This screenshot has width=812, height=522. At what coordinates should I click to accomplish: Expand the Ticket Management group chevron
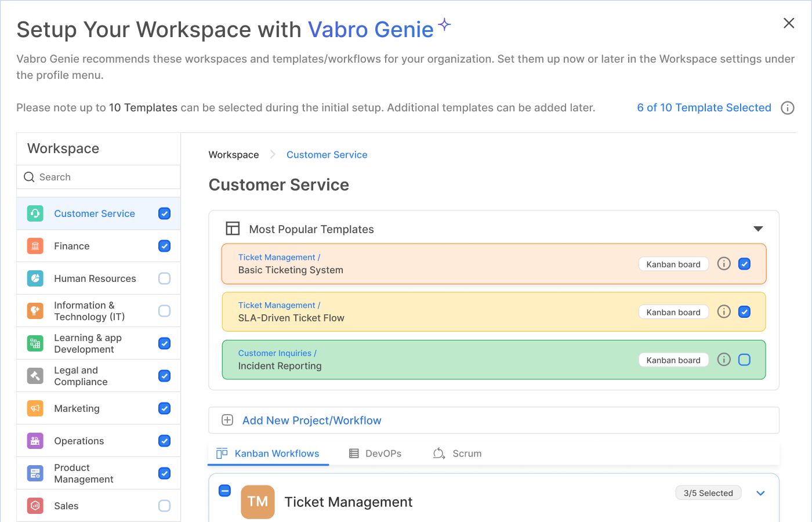click(760, 493)
